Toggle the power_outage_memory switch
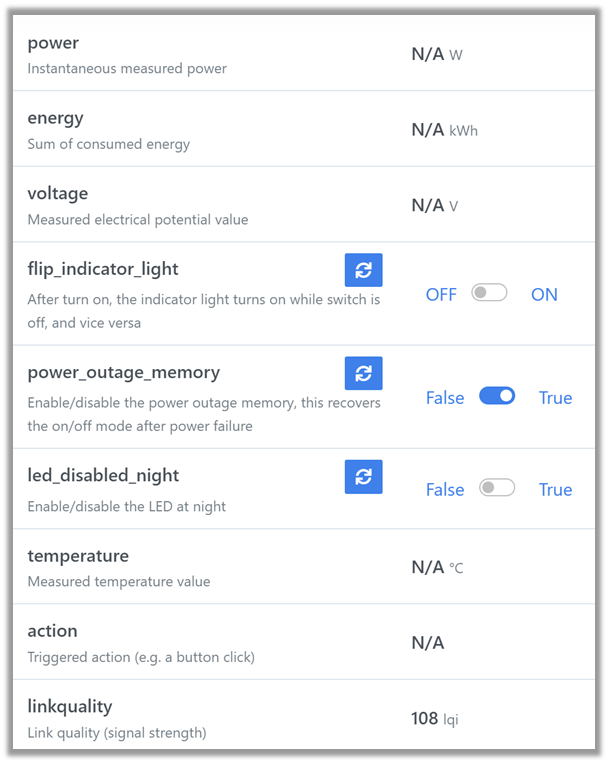Viewport: 608px width, 764px height. tap(497, 397)
